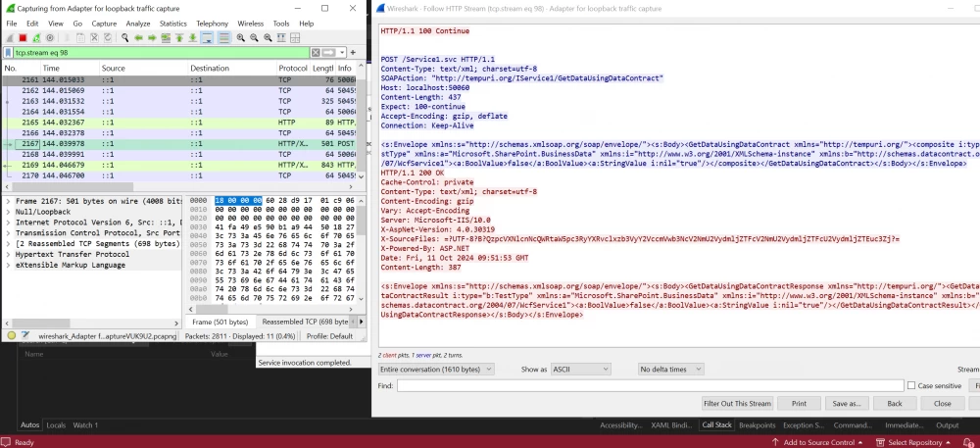Open the Analyze menu
The image size is (980, 448).
coord(138,24)
